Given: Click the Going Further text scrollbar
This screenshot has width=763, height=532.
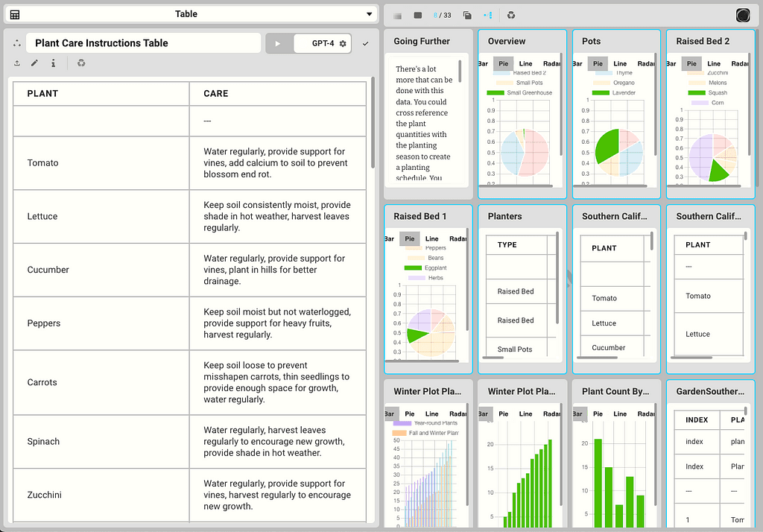Looking at the screenshot, I should 460,71.
